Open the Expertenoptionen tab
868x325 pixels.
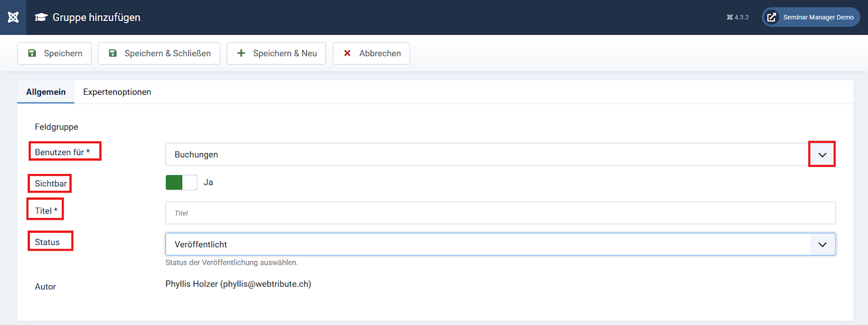pos(117,92)
